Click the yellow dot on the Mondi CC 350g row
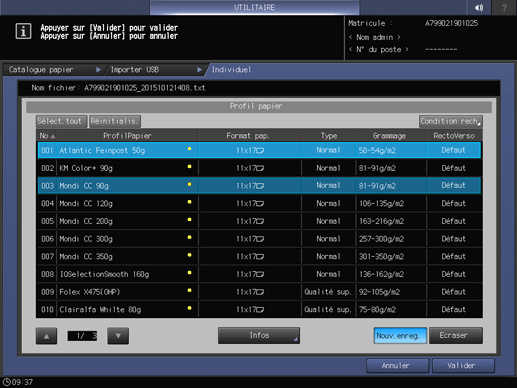This screenshot has width=517, height=388. point(189,255)
